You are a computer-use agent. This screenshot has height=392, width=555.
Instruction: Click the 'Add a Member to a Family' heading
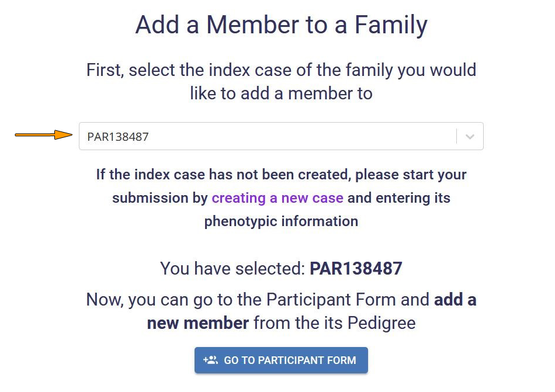[x=282, y=25]
